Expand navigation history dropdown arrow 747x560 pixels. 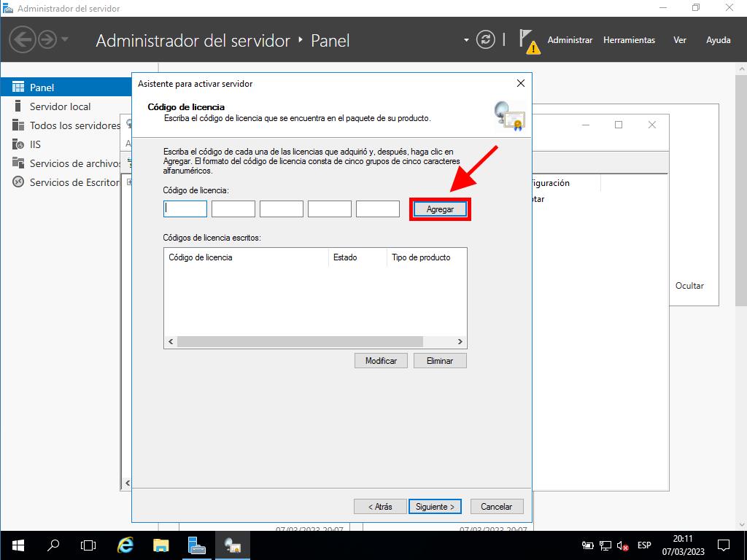(x=65, y=40)
